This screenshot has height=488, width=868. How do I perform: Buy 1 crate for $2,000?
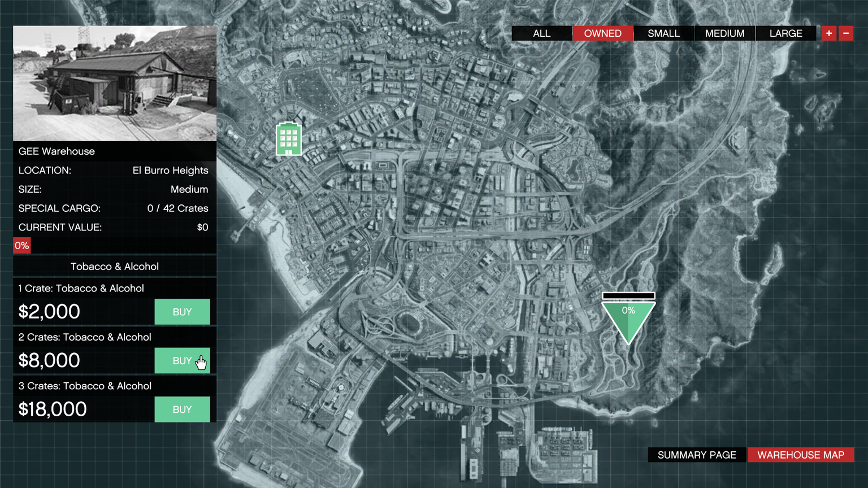[x=182, y=312]
